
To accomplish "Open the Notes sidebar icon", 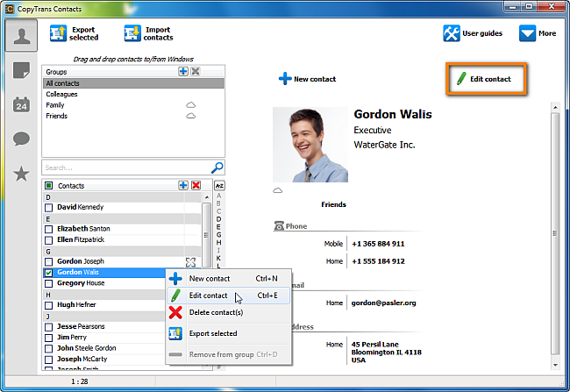I will 21,71.
